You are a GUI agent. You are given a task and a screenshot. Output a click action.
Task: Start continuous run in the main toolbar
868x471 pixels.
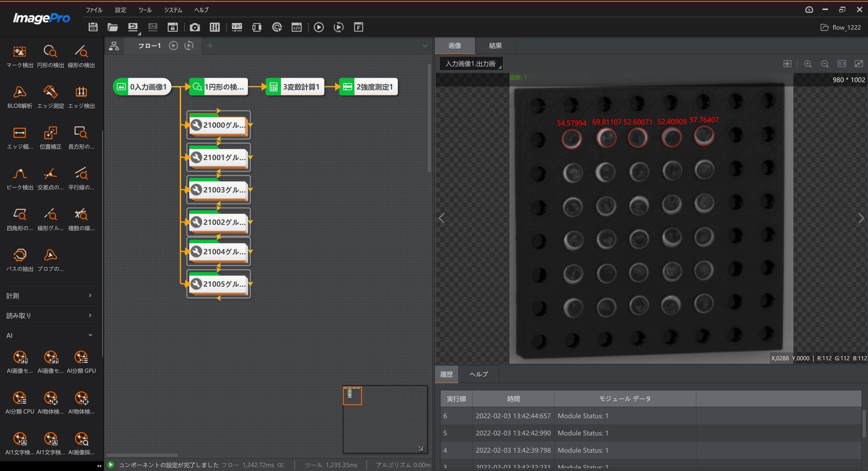(x=339, y=27)
